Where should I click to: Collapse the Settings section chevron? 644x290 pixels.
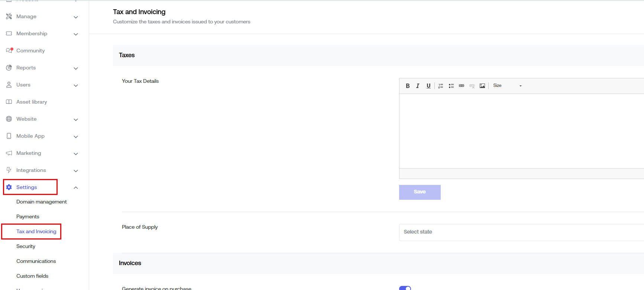pyautogui.click(x=76, y=188)
